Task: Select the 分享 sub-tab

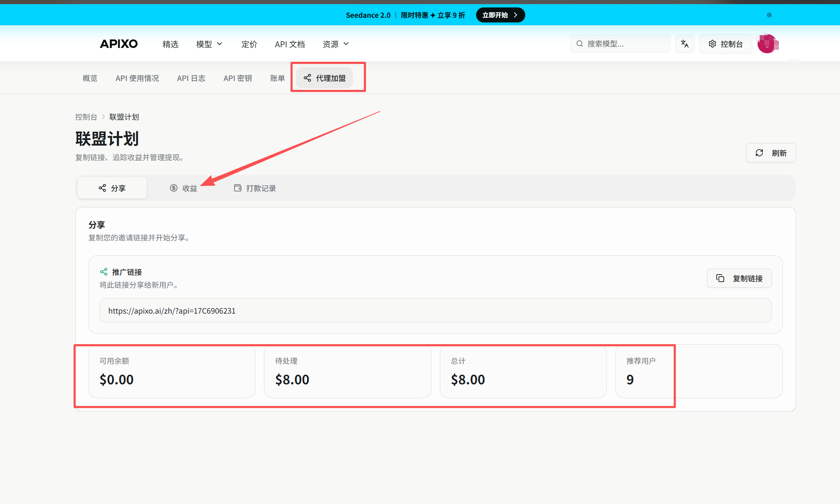Action: pos(112,188)
